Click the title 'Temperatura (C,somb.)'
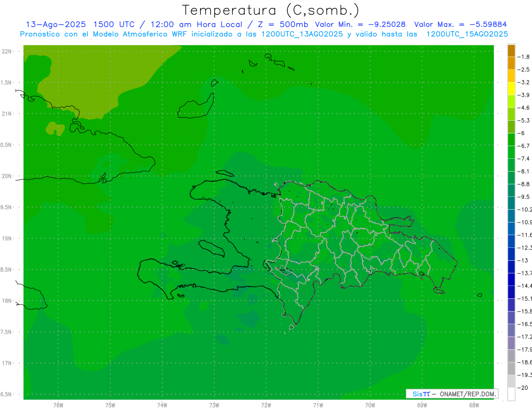 pos(271,10)
